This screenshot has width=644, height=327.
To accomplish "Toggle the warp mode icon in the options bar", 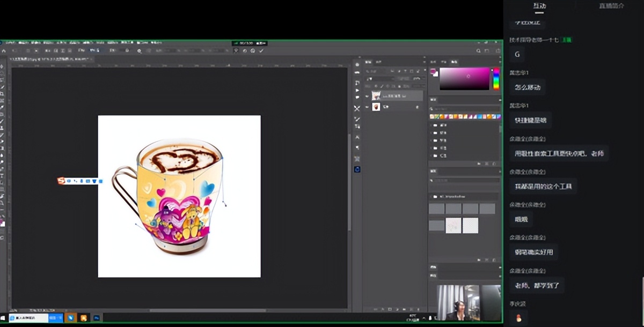I will [x=236, y=50].
